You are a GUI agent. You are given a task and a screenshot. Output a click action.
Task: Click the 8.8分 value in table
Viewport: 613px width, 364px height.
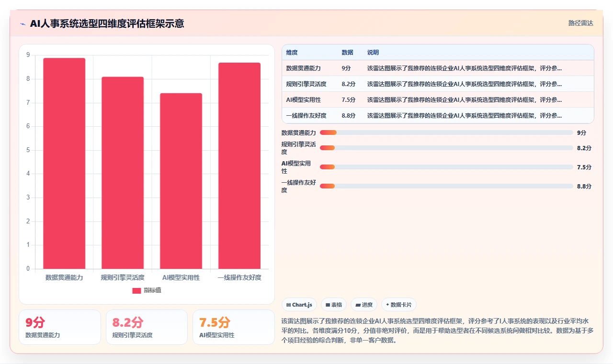click(x=349, y=115)
